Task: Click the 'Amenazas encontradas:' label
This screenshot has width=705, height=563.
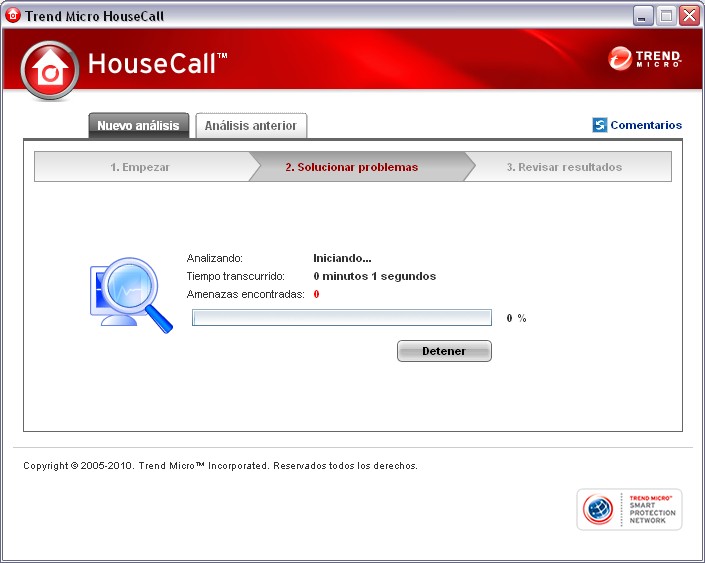Action: tap(245, 294)
